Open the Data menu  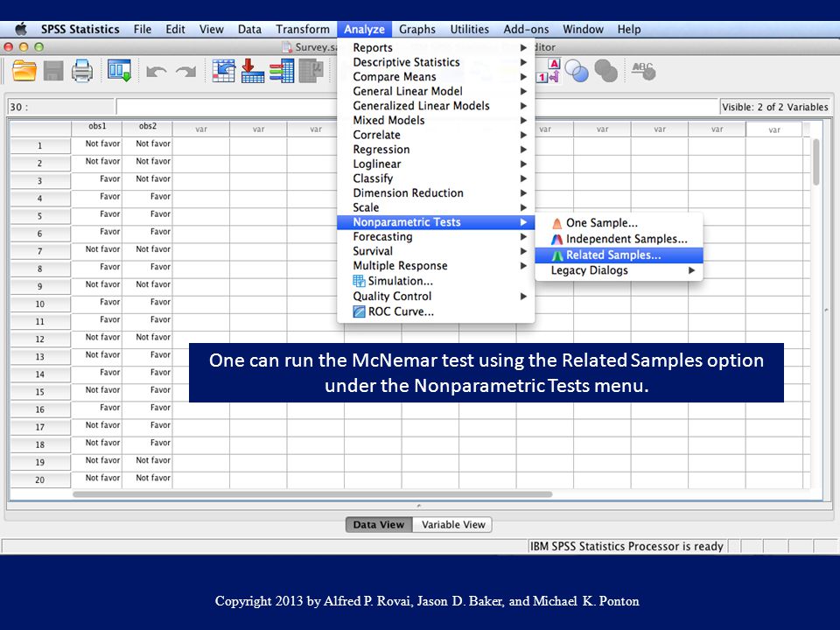click(249, 29)
